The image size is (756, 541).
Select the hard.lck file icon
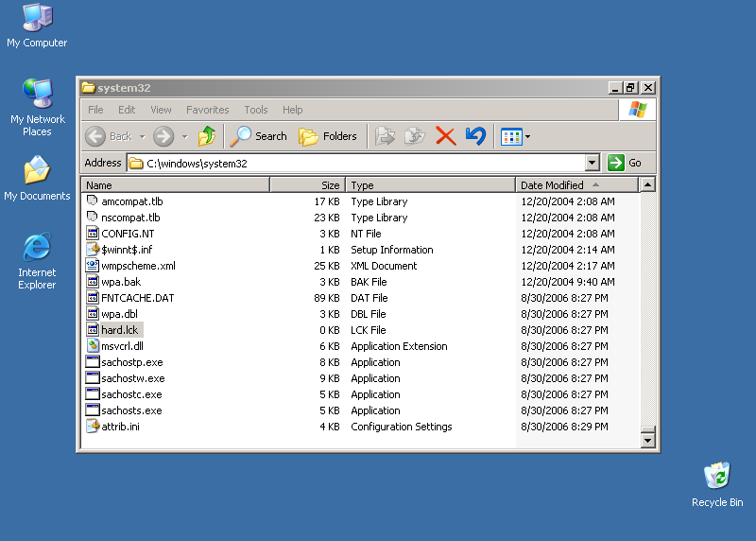coord(92,330)
